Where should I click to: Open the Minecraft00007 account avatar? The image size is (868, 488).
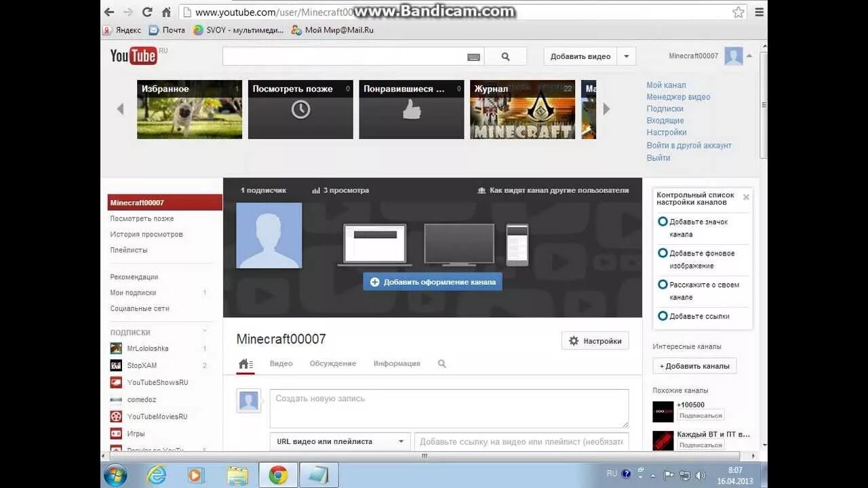(733, 56)
